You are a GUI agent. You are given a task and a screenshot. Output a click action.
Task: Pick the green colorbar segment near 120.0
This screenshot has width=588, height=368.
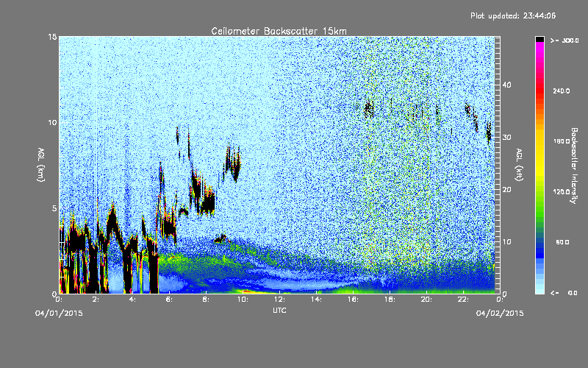coord(539,195)
